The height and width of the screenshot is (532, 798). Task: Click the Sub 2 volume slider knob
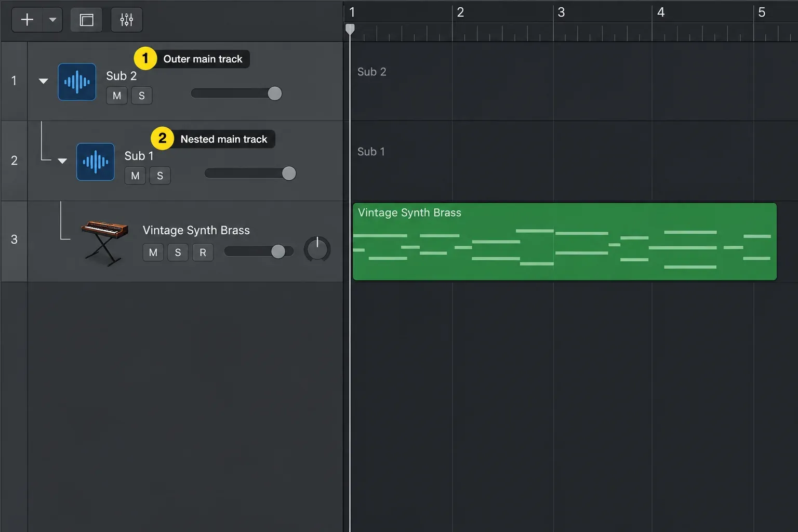275,94
